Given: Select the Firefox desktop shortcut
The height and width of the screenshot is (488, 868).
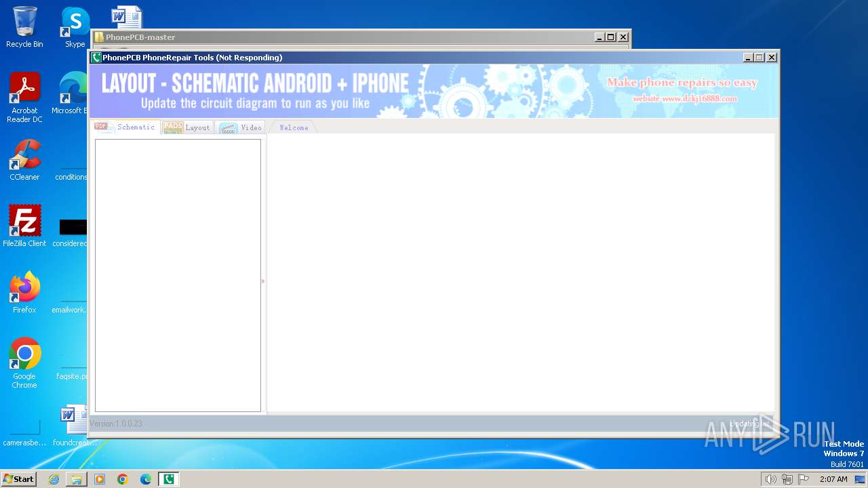Looking at the screenshot, I should click(x=24, y=293).
